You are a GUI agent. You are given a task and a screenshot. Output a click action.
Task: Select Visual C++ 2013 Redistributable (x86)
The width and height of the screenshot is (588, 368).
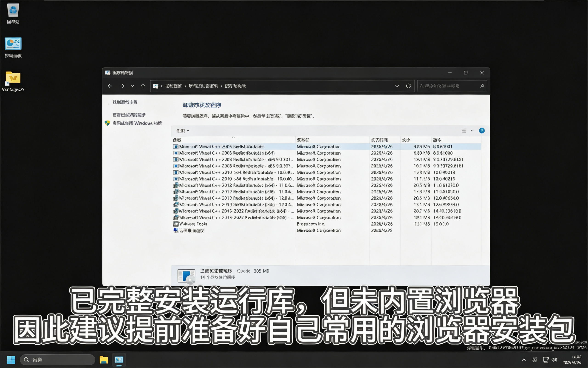pos(326,205)
